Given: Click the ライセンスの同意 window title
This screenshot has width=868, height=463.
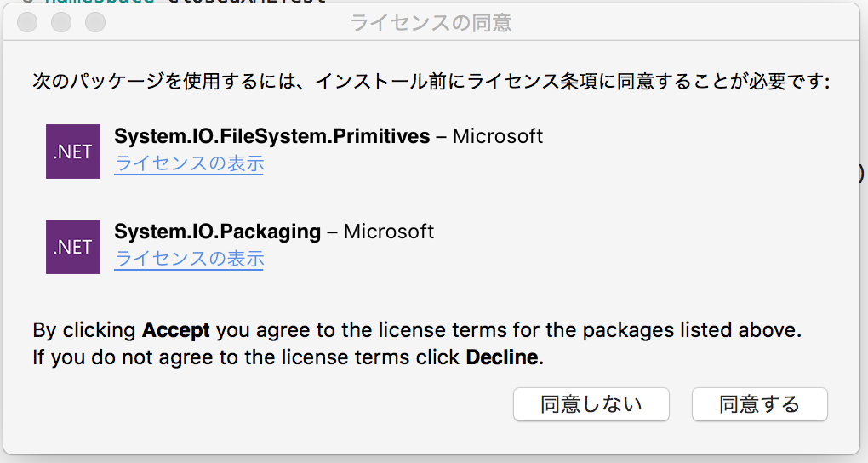Looking at the screenshot, I should (431, 23).
